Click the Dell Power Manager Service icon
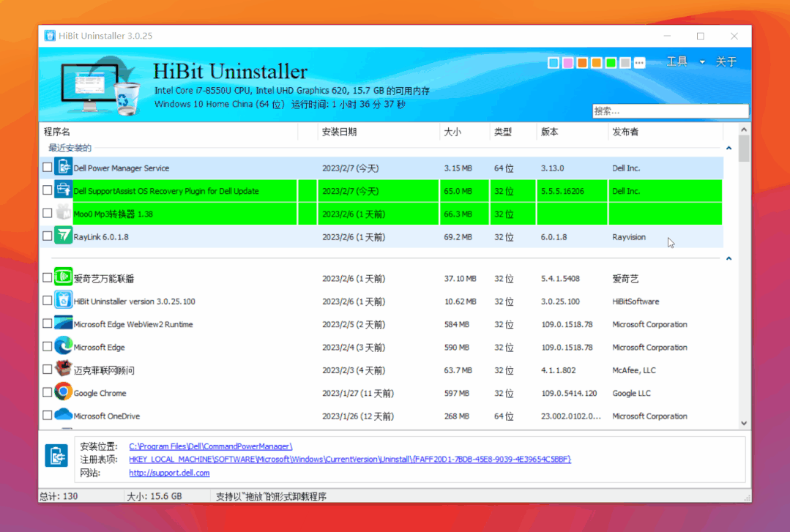This screenshot has width=790, height=532. (63, 168)
